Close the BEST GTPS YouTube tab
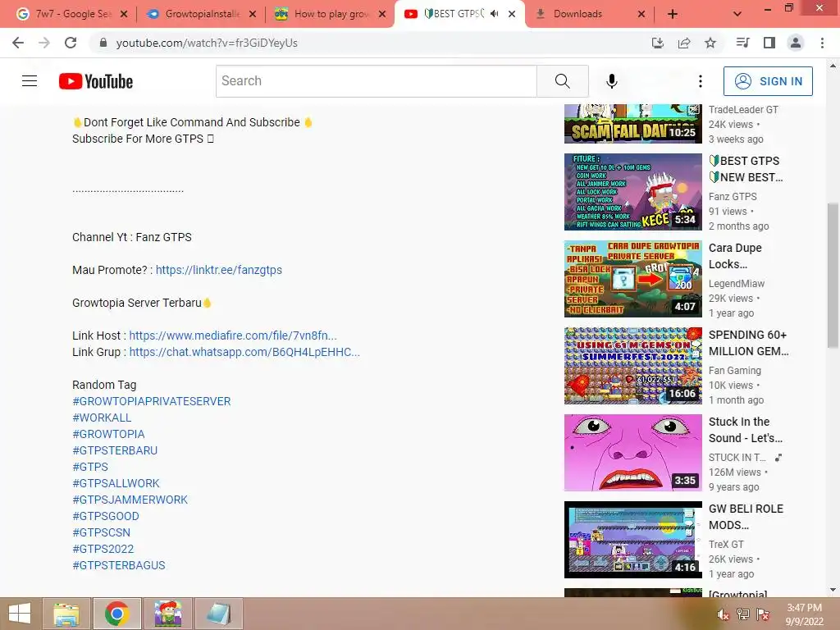The image size is (840, 630). click(x=512, y=14)
